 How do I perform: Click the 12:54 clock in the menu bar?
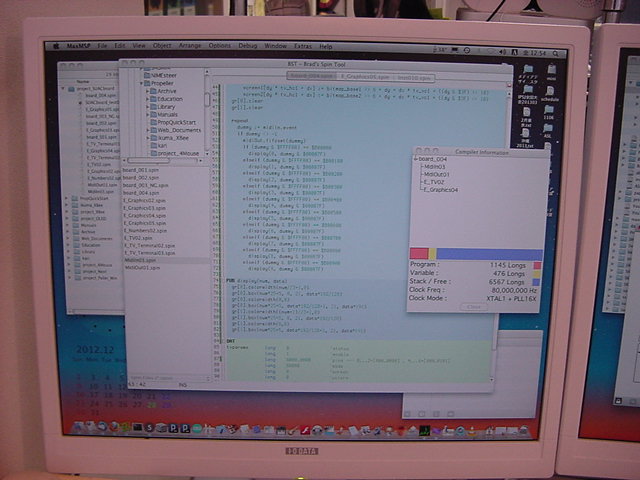click(x=539, y=53)
